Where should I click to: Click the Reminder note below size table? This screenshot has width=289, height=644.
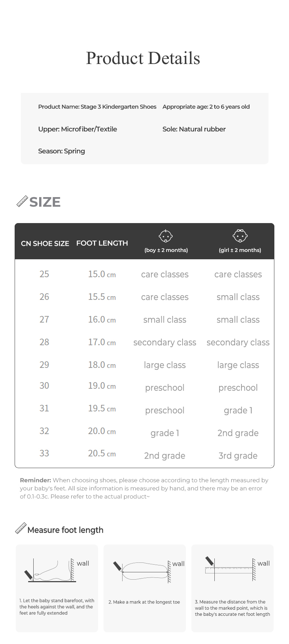tap(144, 488)
